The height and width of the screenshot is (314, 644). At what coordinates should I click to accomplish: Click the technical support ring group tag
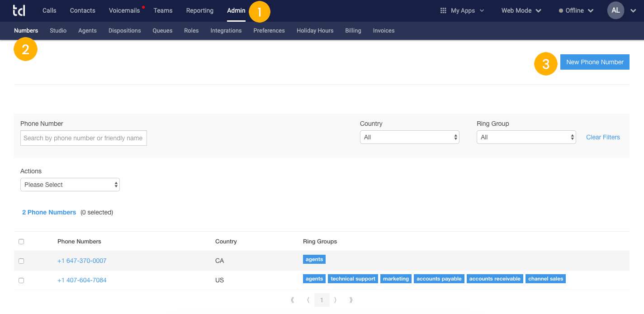(353, 279)
